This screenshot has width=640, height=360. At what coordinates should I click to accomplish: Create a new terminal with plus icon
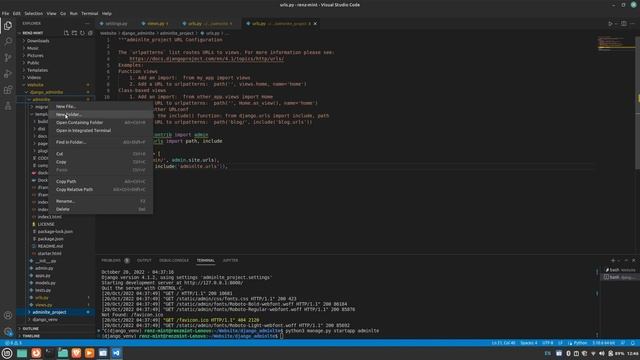613,260
